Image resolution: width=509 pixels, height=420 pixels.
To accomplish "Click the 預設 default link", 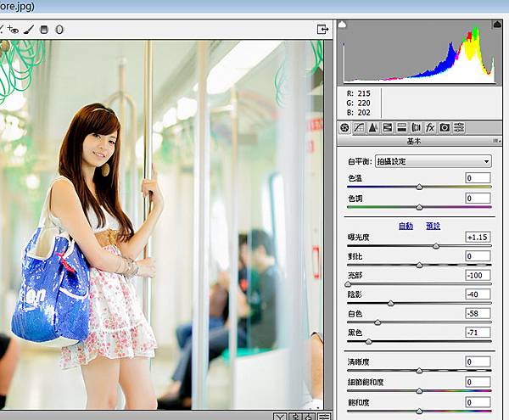I will 433,226.
